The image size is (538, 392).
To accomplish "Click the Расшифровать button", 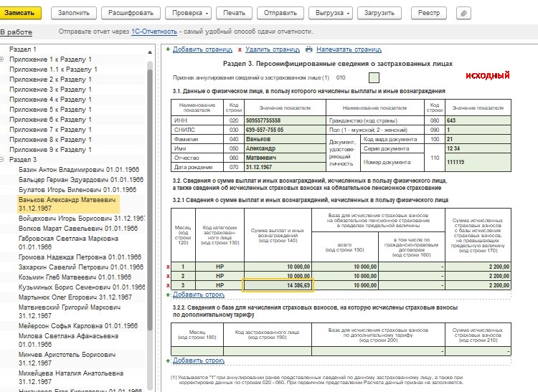I will point(131,13).
